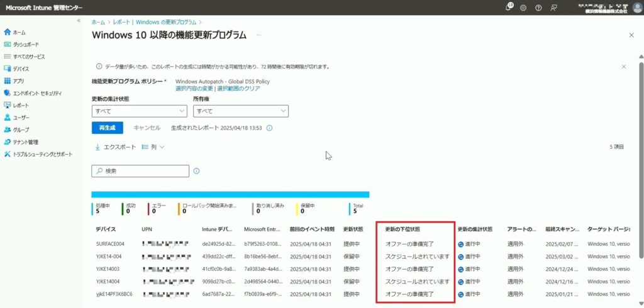Click the エラー count summary
The height and width of the screenshot is (308, 644).
tap(157, 209)
